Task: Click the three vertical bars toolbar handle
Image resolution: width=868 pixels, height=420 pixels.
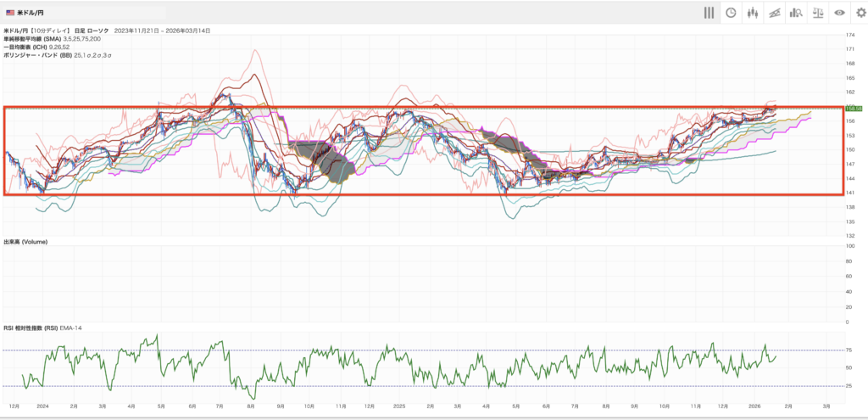Action: [x=709, y=13]
